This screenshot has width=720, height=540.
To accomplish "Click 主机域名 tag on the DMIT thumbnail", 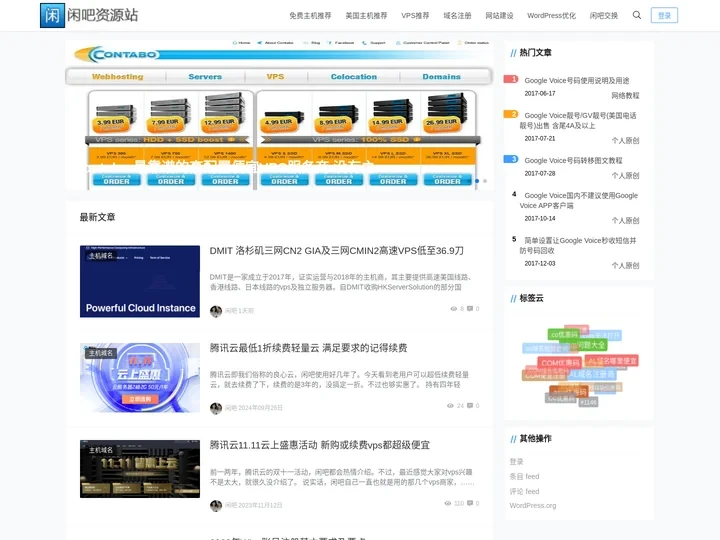I will (101, 256).
